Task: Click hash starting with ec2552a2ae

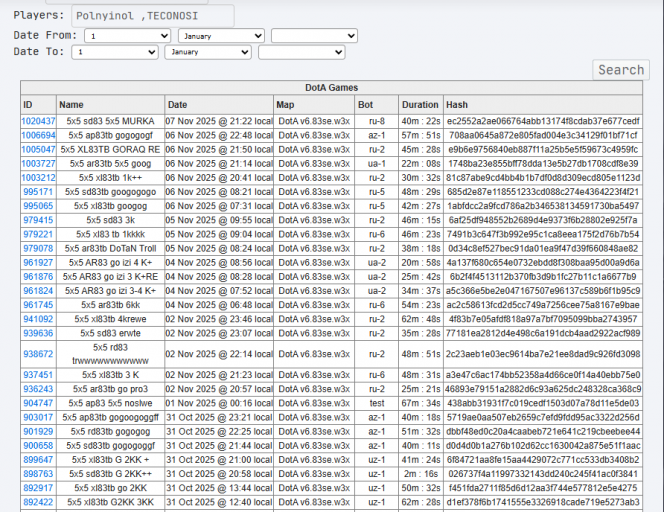Action: point(543,121)
